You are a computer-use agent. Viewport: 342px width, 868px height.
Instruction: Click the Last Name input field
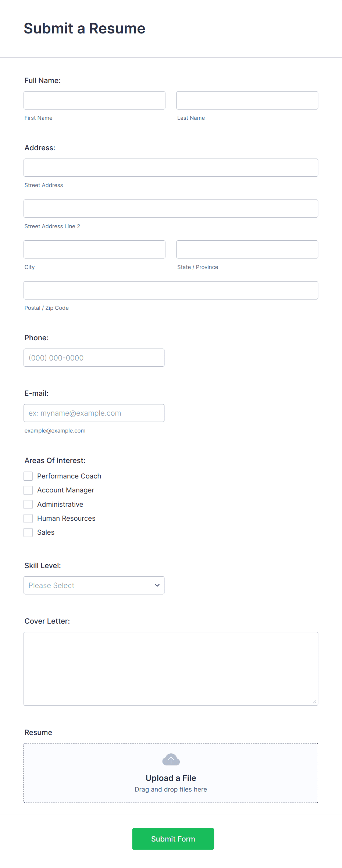coord(247,100)
